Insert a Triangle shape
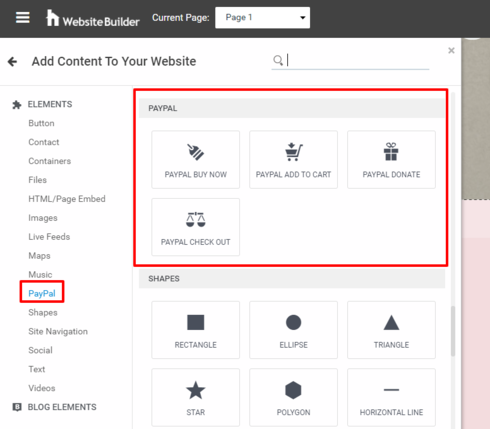This screenshot has width=490, height=429. [x=391, y=330]
